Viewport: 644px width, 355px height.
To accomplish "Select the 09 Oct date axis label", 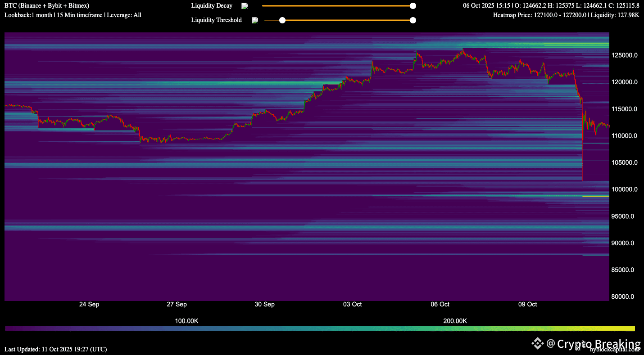I will (527, 305).
